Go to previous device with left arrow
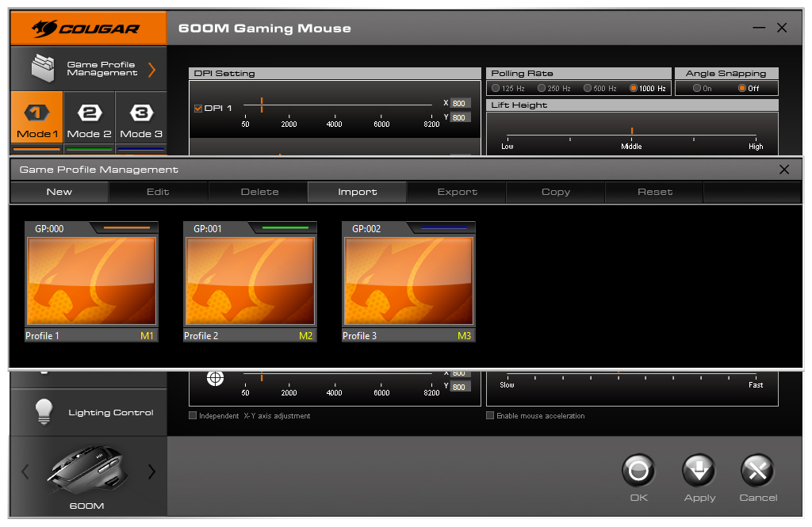This screenshot has height=527, width=812. click(25, 472)
